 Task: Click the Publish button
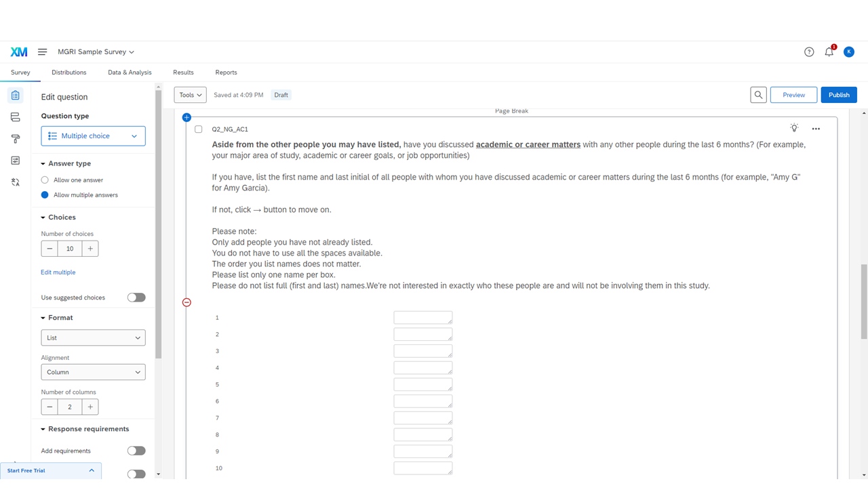tap(838, 95)
